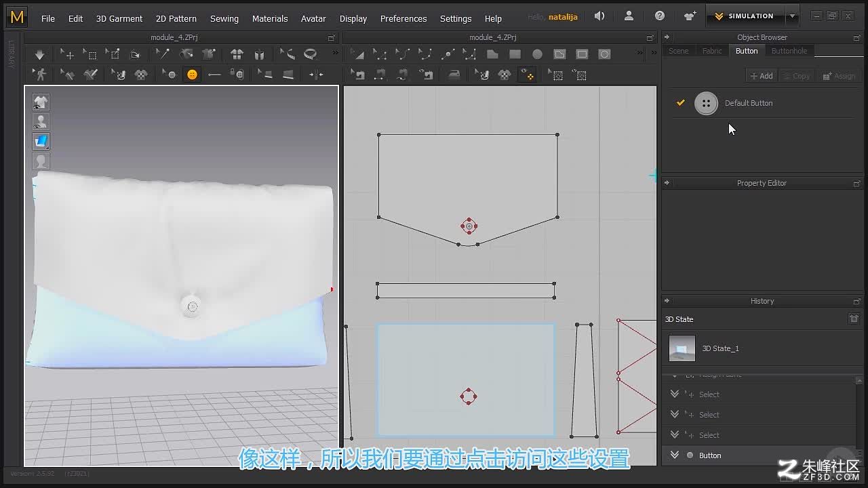Select the Edit Curvature tool

point(403,54)
